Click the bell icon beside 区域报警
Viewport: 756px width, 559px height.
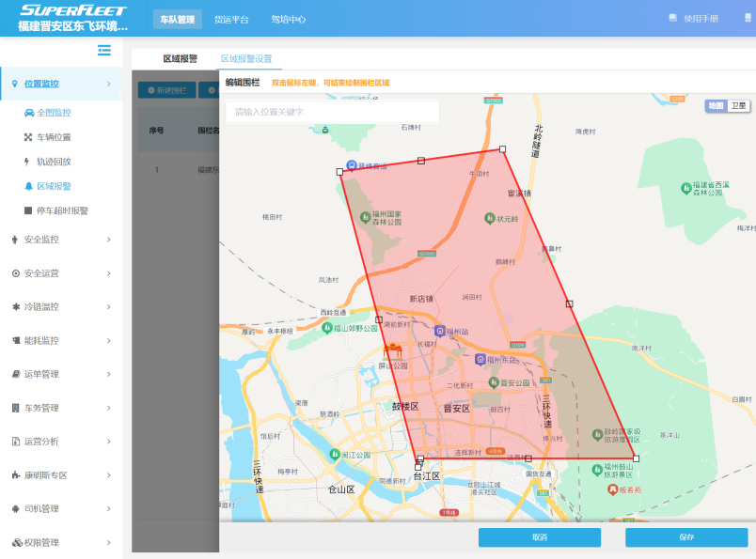coord(28,186)
